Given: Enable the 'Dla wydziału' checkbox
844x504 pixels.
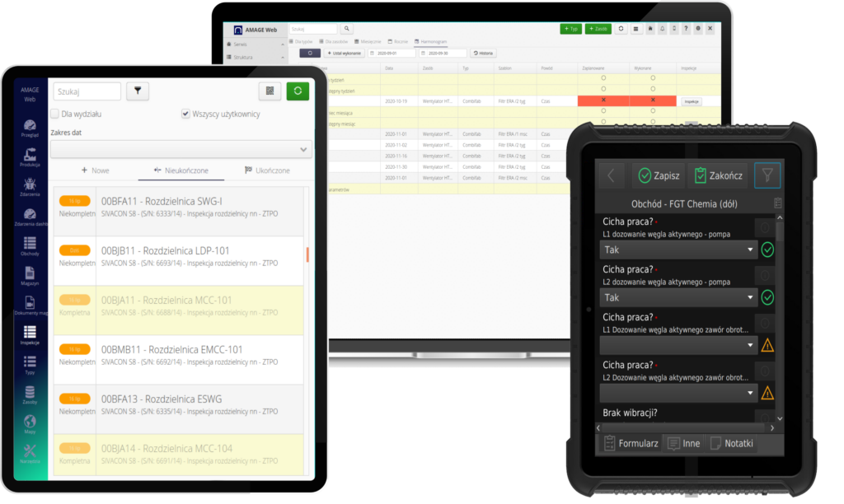Looking at the screenshot, I should click(55, 114).
